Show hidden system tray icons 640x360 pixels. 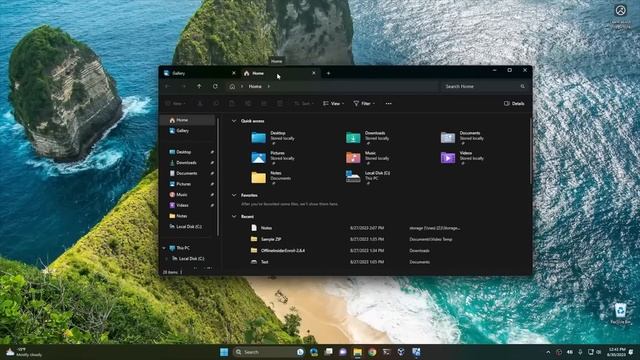click(548, 352)
